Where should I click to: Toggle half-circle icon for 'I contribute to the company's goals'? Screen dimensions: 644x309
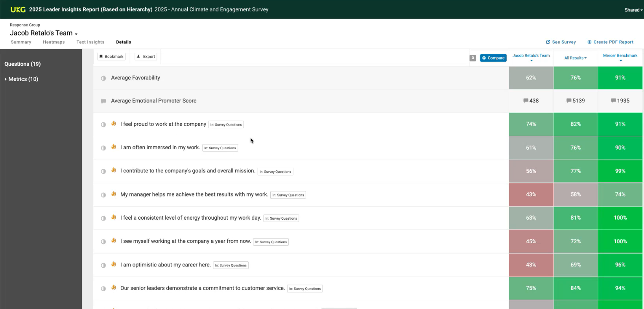point(103,171)
